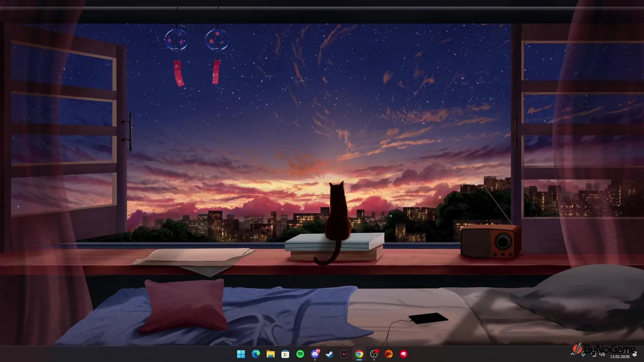This screenshot has height=362, width=644.
Task: Switch to Google Chrome in the taskbar
Action: click(x=359, y=354)
